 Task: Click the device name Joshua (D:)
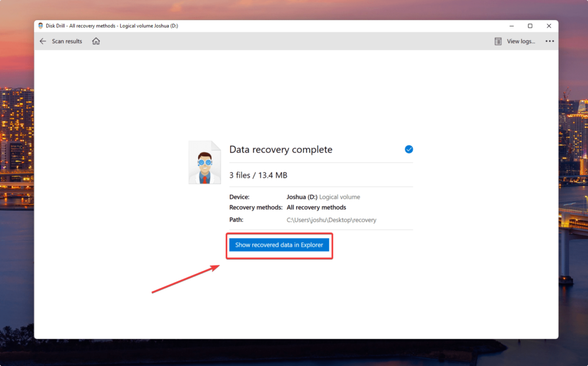click(302, 197)
